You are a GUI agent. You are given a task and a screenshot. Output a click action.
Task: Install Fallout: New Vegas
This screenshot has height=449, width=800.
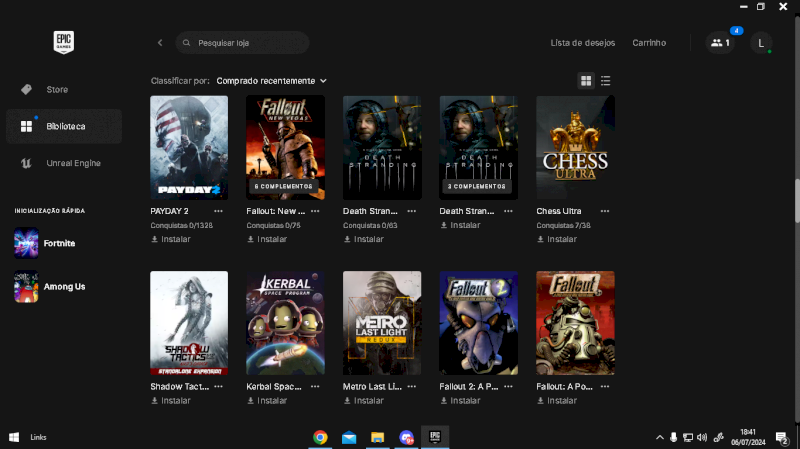tap(267, 239)
